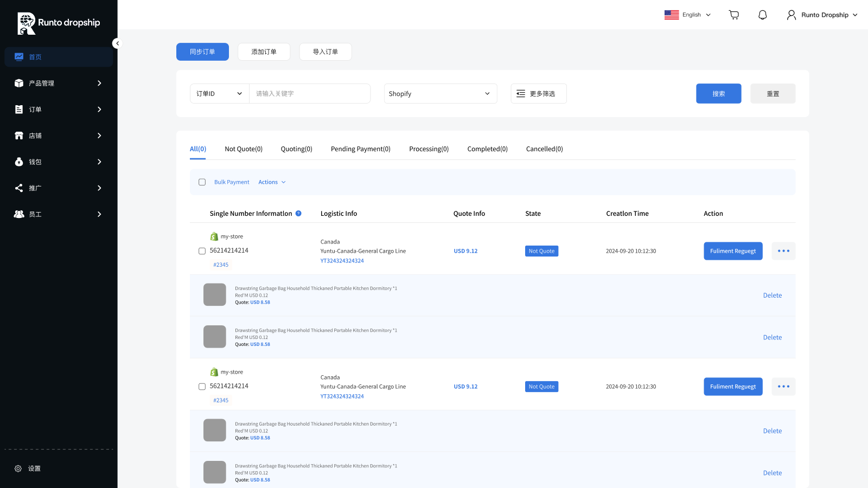868x488 pixels.
Task: Select the Not Quote(0) tab
Action: click(243, 149)
